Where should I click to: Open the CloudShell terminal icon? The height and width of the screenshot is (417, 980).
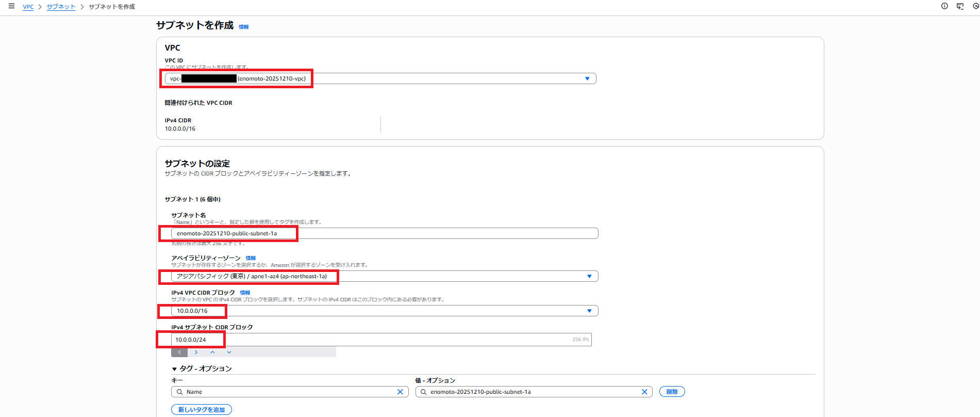coord(960,6)
